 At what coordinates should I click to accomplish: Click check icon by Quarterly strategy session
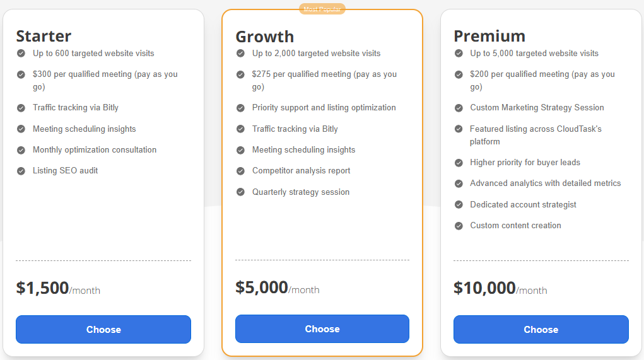[x=240, y=192]
